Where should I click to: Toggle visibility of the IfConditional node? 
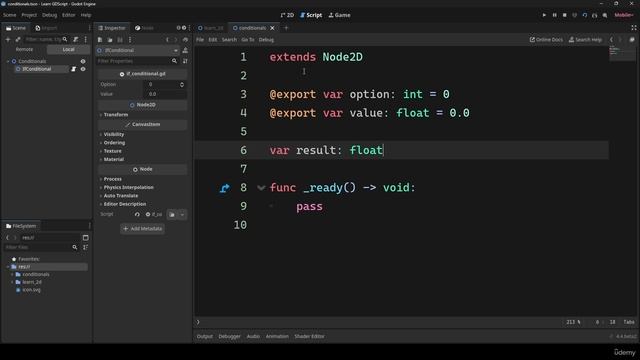coord(83,69)
